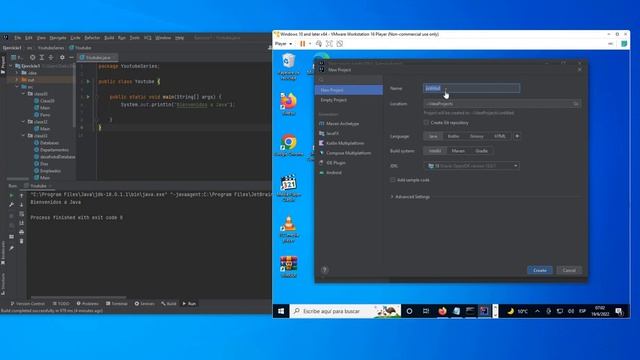640x360 pixels.
Task: Click project panel settings gear icon
Action: pos(62,58)
